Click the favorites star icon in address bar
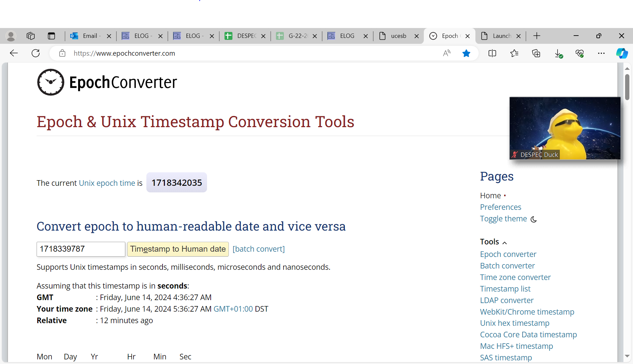Screen dimensions: 633x364 (x=466, y=53)
